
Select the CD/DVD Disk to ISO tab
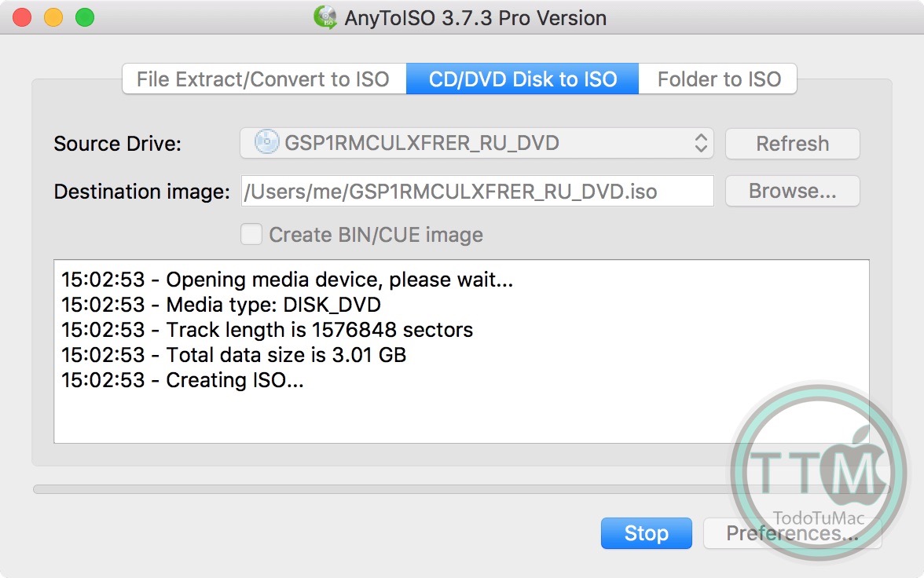pos(522,79)
